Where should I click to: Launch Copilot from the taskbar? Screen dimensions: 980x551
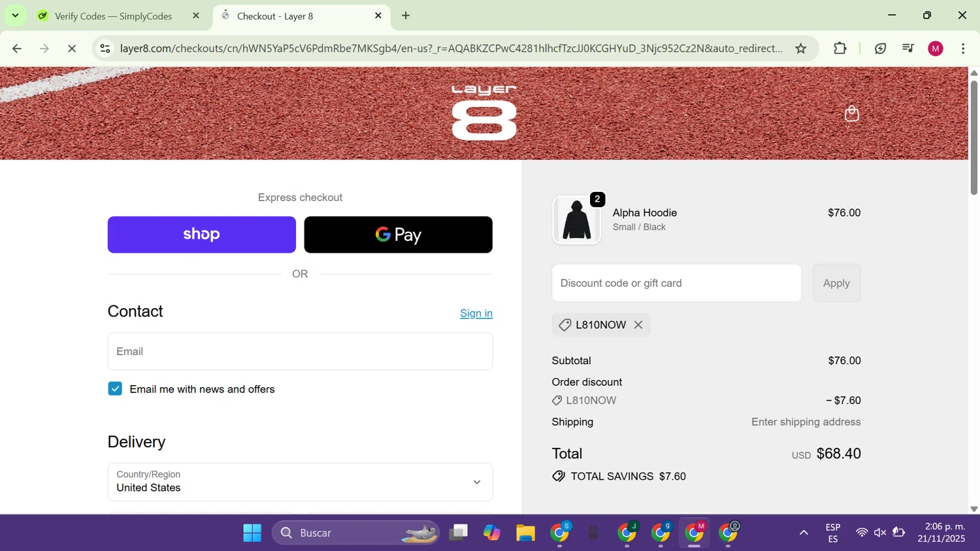click(x=492, y=533)
